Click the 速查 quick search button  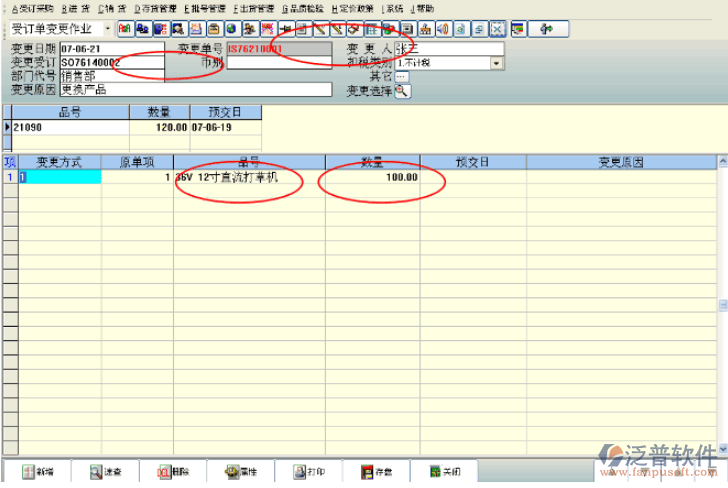pyautogui.click(x=105, y=472)
